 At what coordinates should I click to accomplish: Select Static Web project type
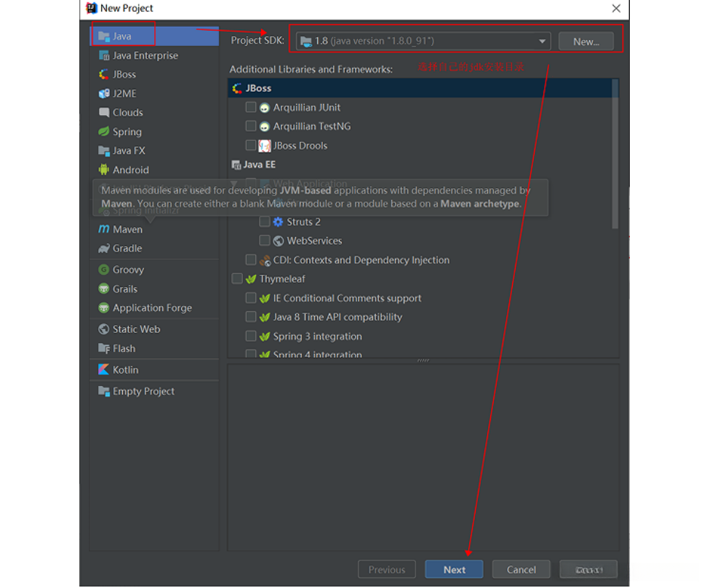pyautogui.click(x=155, y=329)
